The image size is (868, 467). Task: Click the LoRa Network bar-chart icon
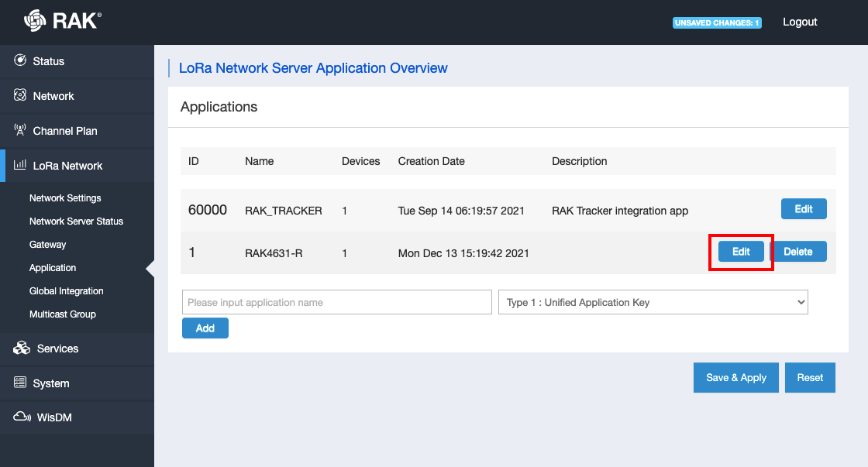pyautogui.click(x=20, y=165)
